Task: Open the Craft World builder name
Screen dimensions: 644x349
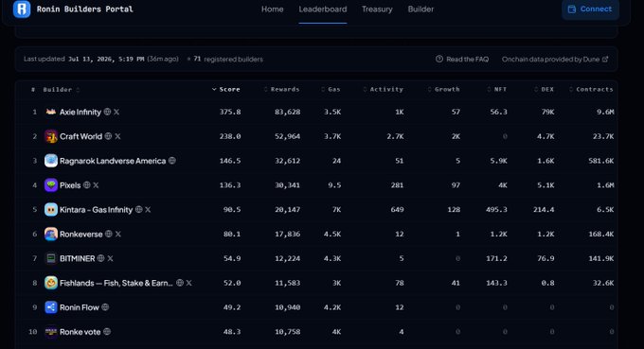Action: pyautogui.click(x=80, y=136)
